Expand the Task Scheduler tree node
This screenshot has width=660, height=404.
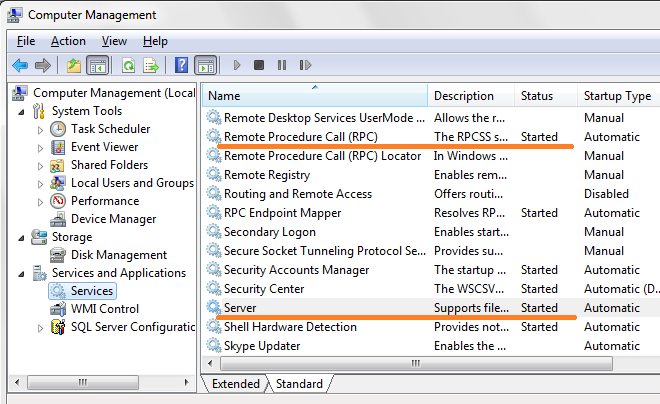pyautogui.click(x=41, y=129)
